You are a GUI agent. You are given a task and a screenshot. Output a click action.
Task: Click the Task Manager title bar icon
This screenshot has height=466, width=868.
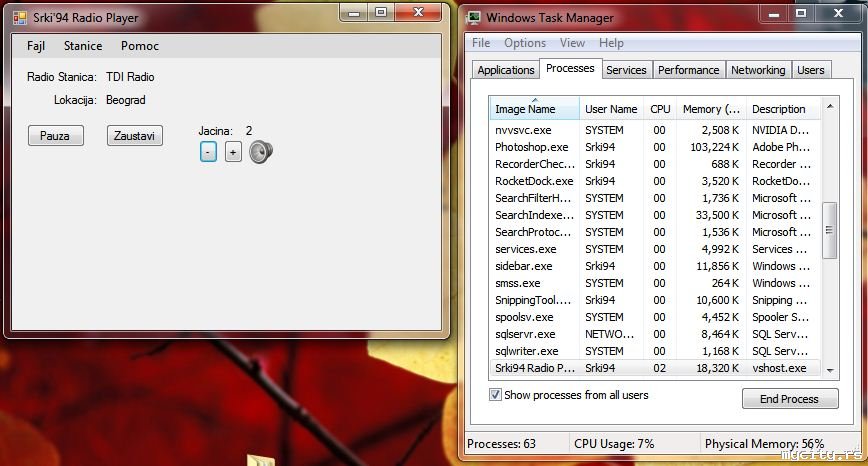click(474, 17)
